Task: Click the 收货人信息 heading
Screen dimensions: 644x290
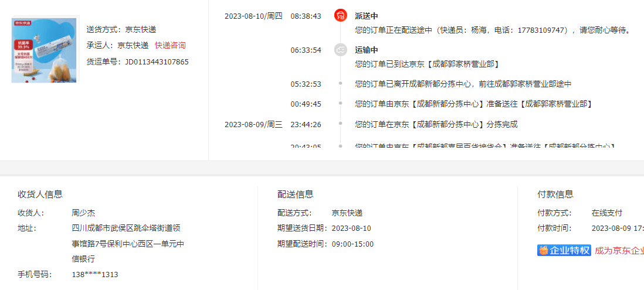Action: pos(40,195)
